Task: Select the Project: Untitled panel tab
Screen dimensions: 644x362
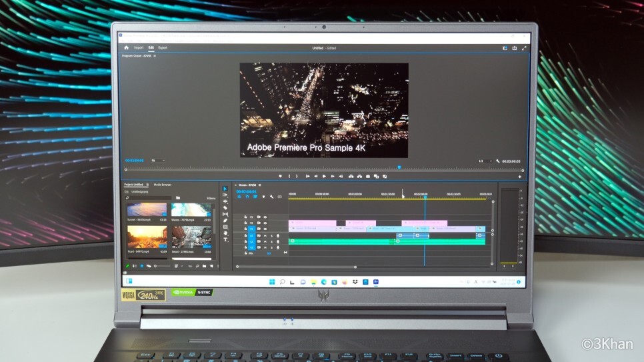Action: (133, 185)
